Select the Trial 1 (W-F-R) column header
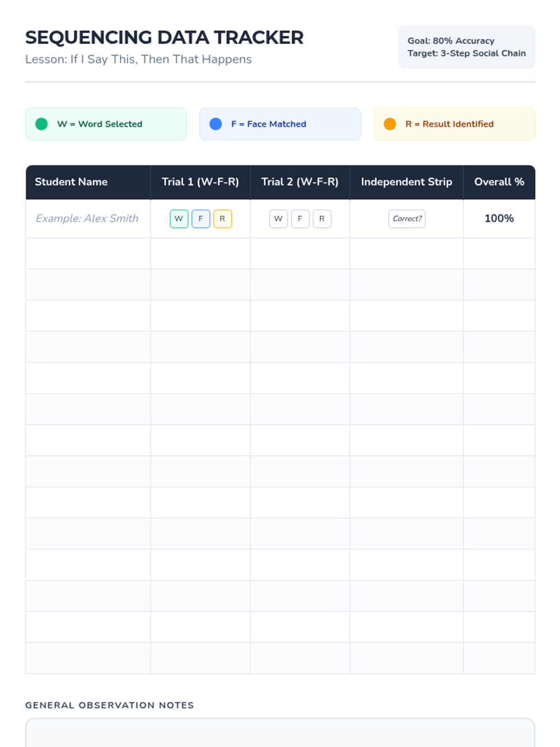560x747 pixels. pyautogui.click(x=200, y=182)
